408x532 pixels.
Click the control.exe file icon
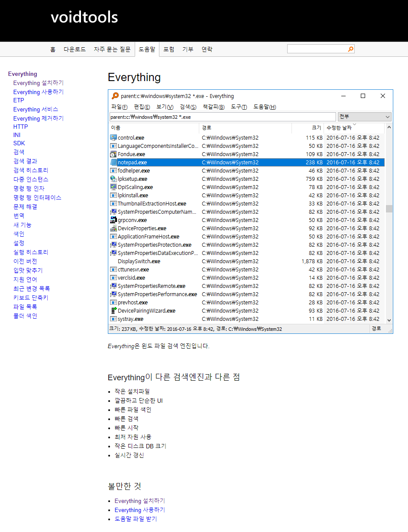click(113, 137)
